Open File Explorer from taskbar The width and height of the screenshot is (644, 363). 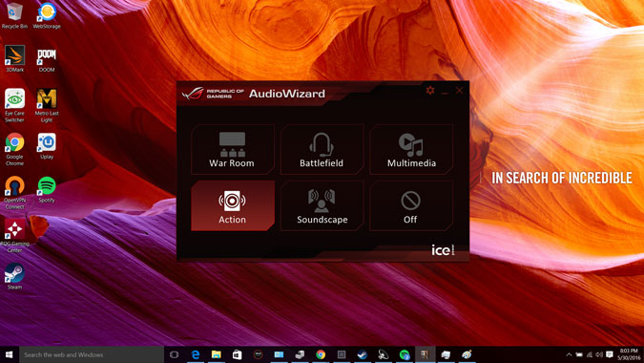point(217,354)
